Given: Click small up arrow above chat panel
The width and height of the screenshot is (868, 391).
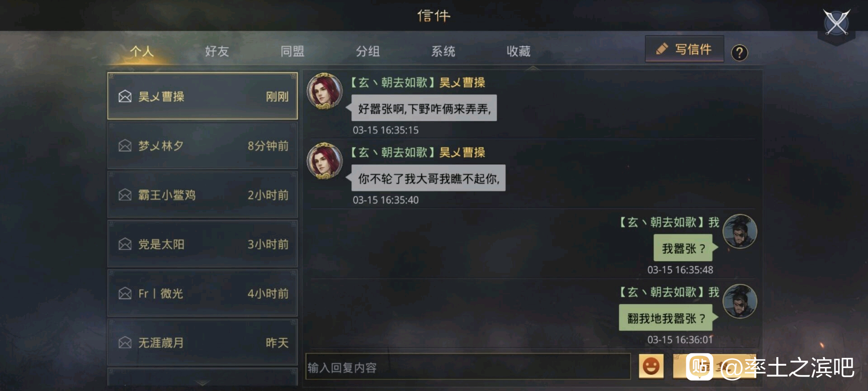Looking at the screenshot, I should tap(533, 68).
